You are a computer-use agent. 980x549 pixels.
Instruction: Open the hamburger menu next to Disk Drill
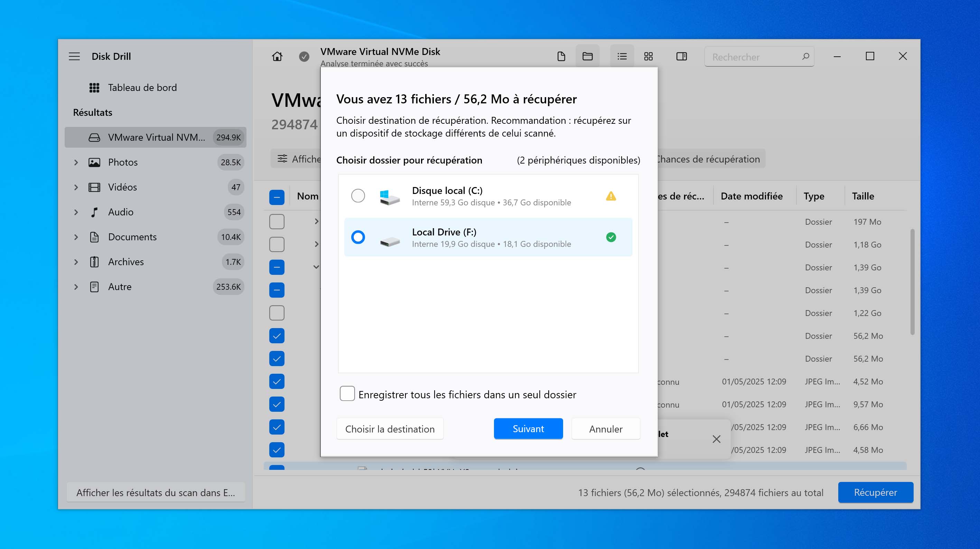pyautogui.click(x=74, y=56)
